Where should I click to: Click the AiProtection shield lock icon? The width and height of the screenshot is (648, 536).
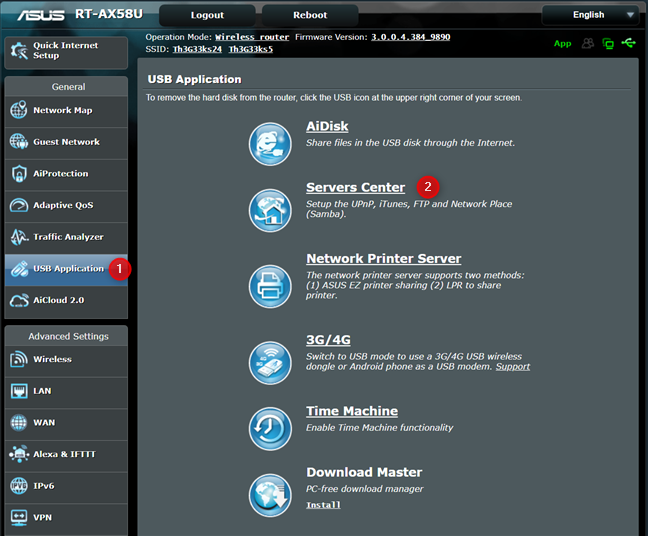click(x=19, y=174)
